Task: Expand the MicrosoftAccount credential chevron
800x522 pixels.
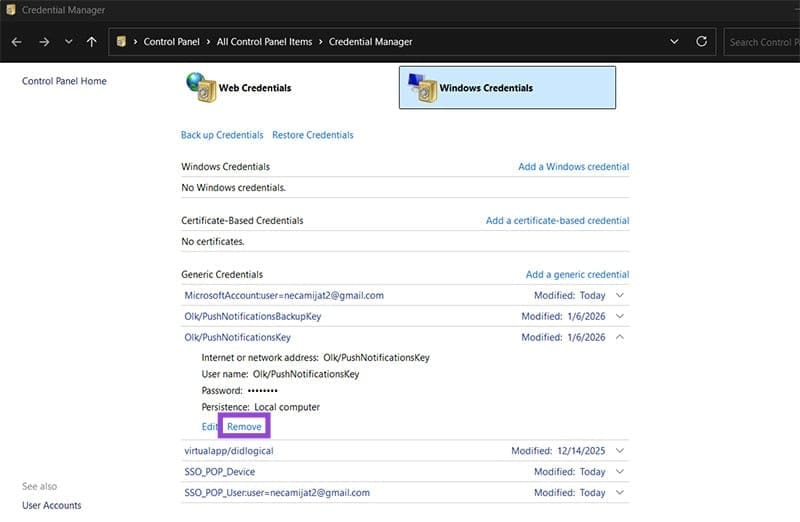Action: coord(620,295)
